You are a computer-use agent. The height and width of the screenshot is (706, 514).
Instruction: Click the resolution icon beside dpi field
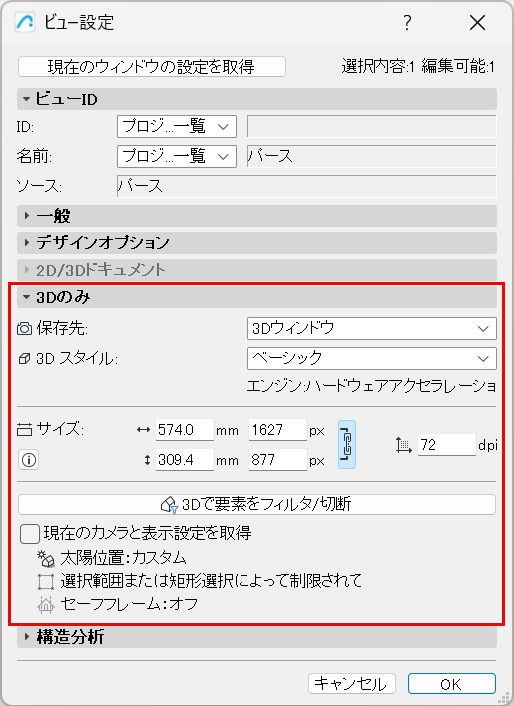click(404, 445)
